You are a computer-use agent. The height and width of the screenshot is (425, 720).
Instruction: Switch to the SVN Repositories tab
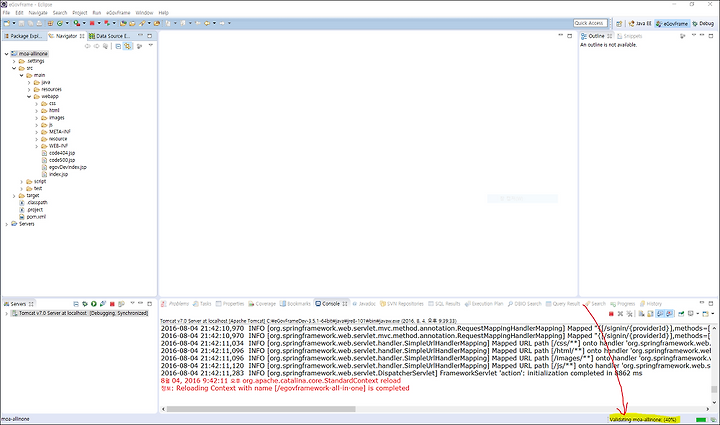[x=402, y=304]
